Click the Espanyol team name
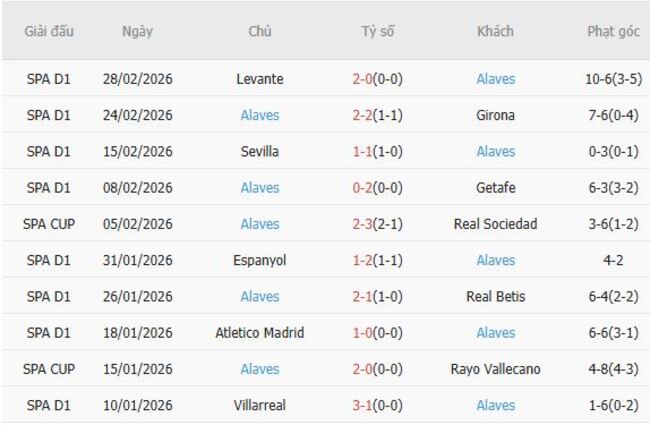This screenshot has width=650, height=425. (260, 260)
